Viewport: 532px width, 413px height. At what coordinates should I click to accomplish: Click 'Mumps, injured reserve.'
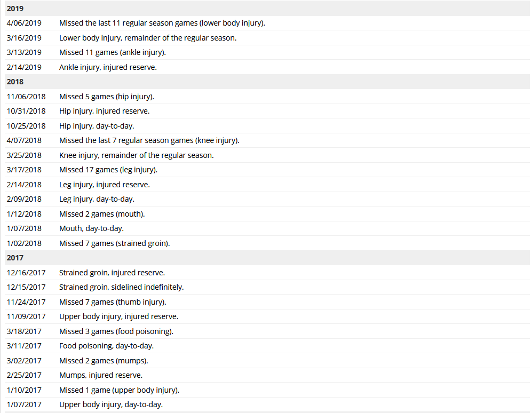point(101,375)
